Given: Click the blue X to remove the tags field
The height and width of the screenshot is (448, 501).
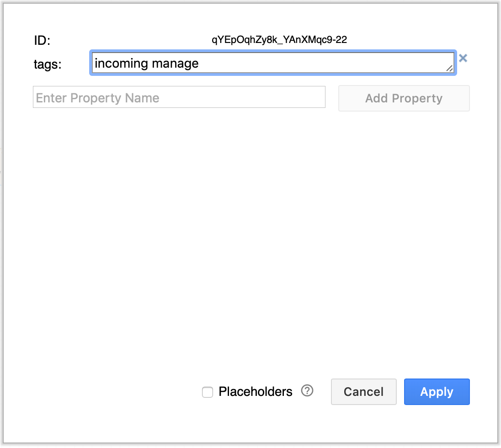Looking at the screenshot, I should coord(463,58).
